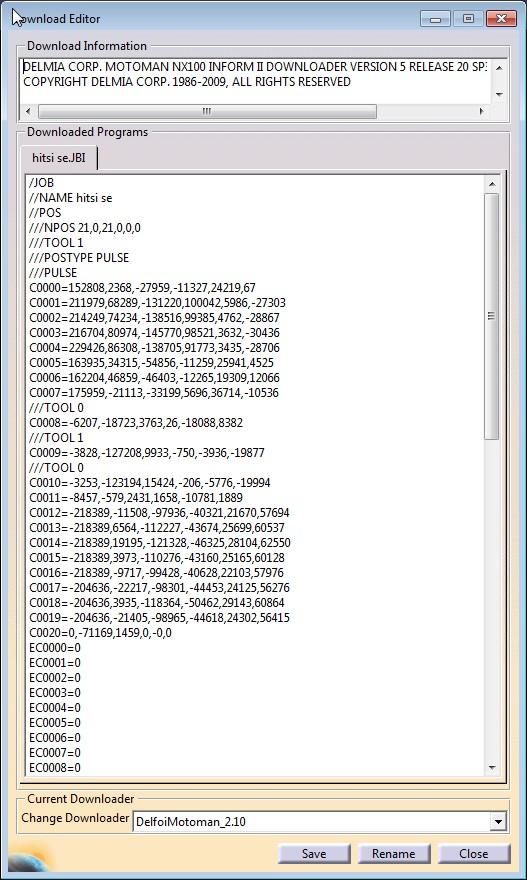The image size is (527, 880).
Task: Click the Rename button
Action: [393, 854]
